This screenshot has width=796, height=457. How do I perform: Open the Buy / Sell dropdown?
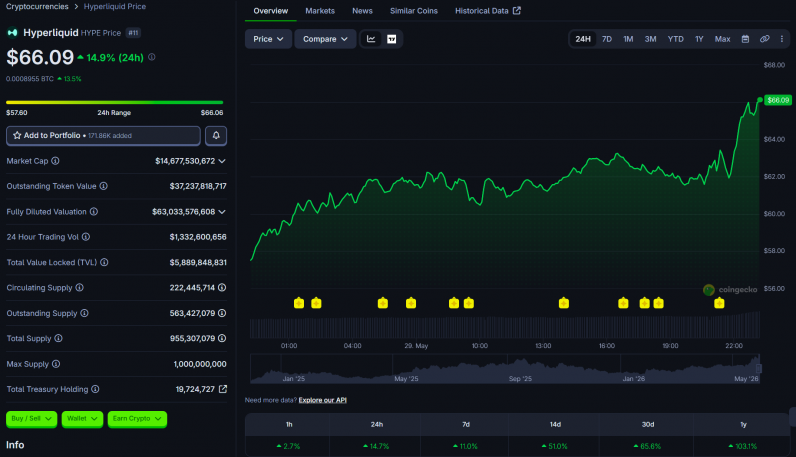pyautogui.click(x=31, y=419)
